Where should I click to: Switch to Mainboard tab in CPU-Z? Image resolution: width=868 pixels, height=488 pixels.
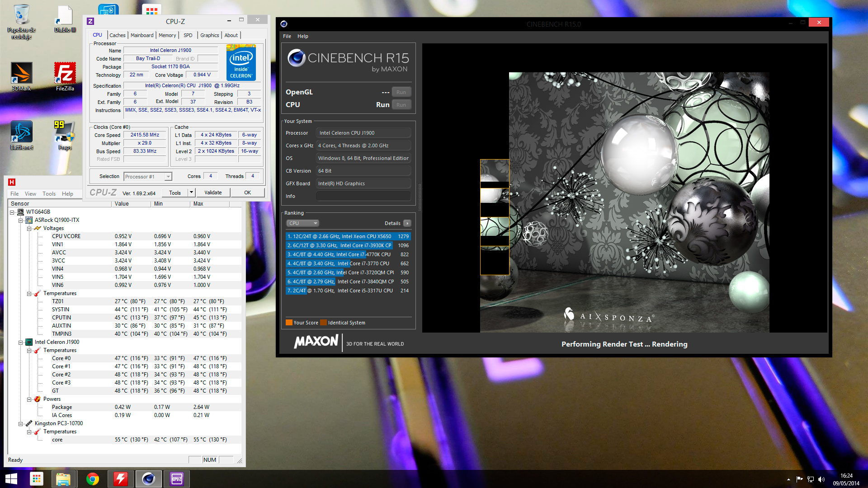point(142,35)
